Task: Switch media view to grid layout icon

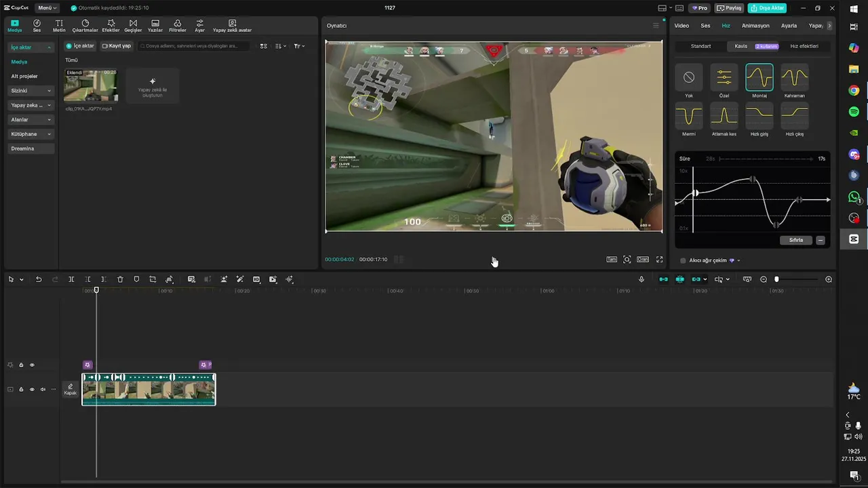Action: 264,46
